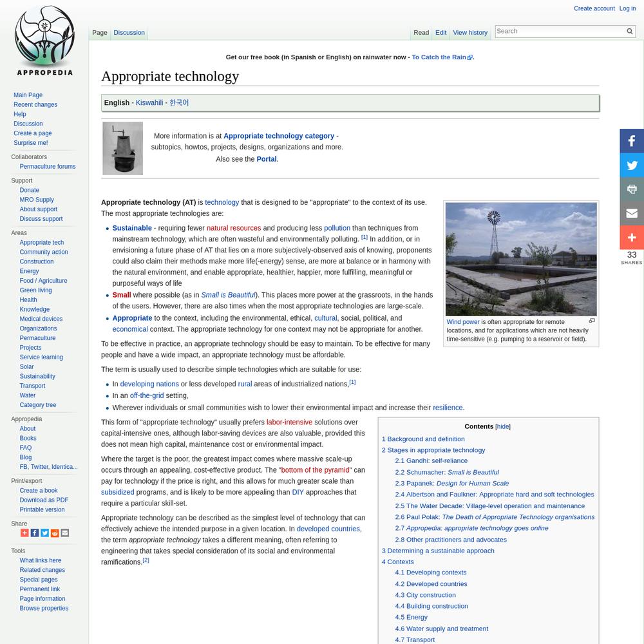This screenshot has width=644, height=644.
Task: Open Appropriate technology category link
Action: [x=279, y=136]
